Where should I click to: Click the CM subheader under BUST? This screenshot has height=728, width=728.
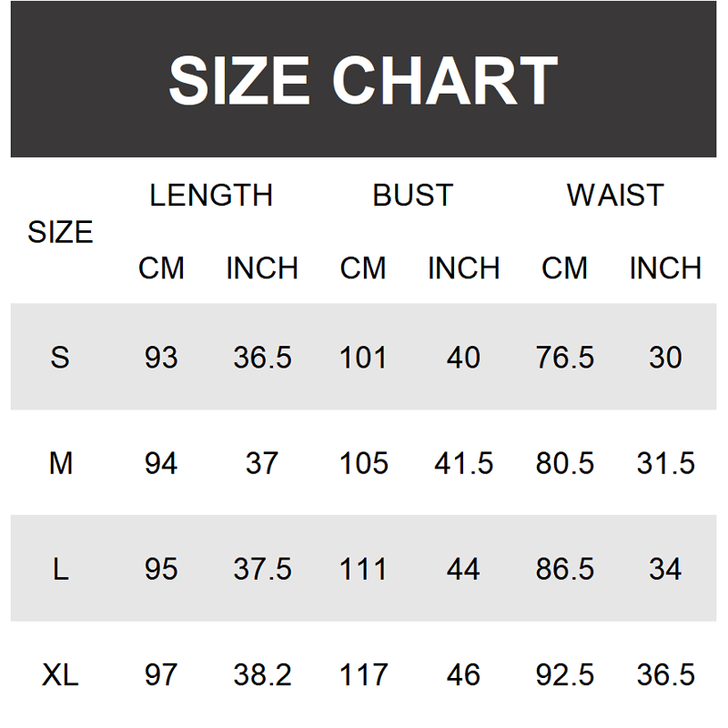click(363, 268)
